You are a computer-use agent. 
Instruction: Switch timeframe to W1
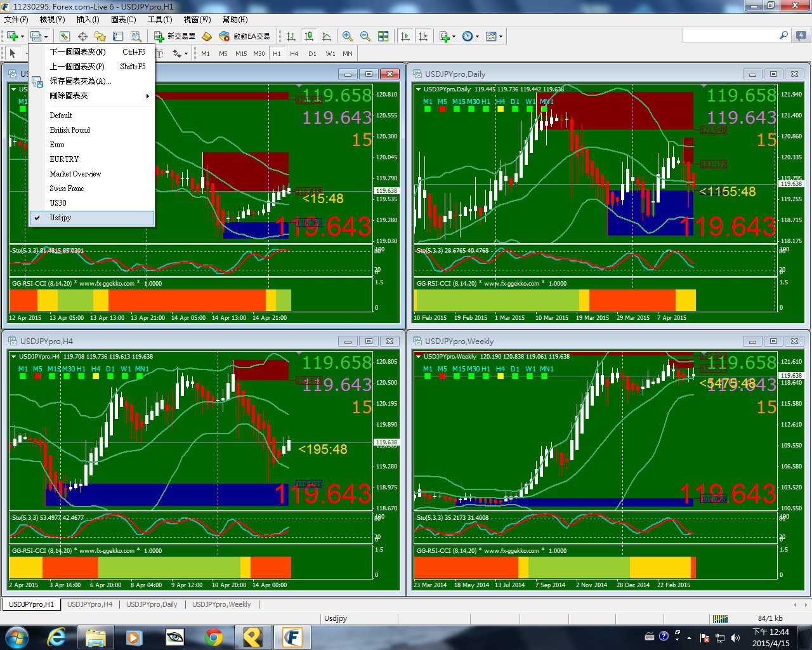330,53
